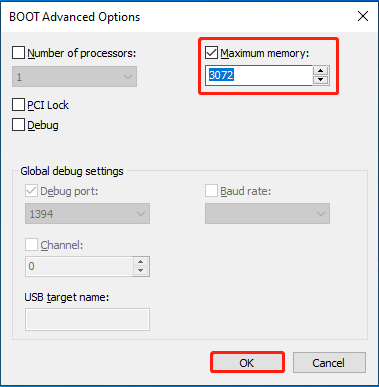Enable Number of processors checkbox
This screenshot has width=379, height=387.
[18, 53]
